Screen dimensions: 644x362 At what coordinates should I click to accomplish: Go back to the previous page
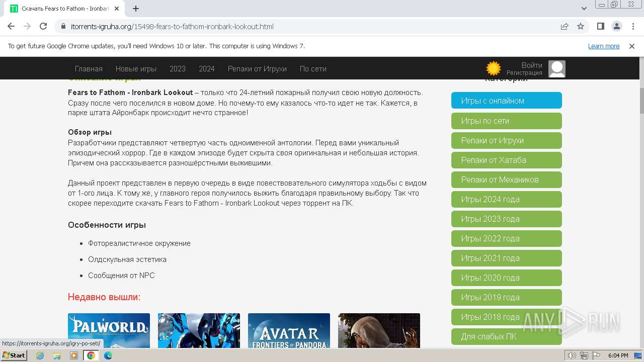click(11, 26)
